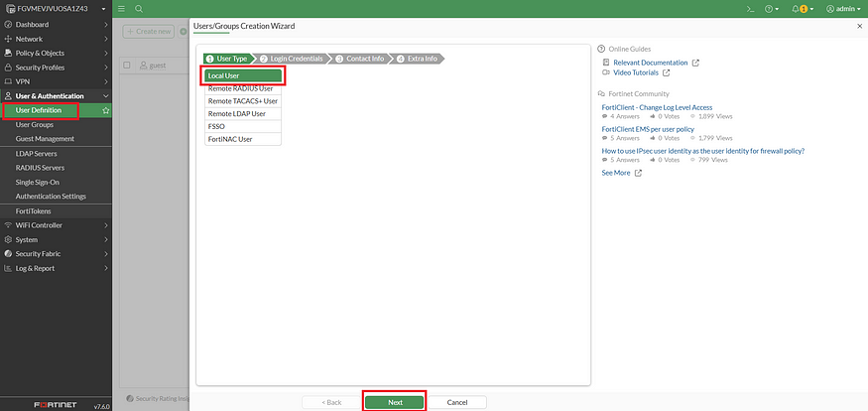The width and height of the screenshot is (868, 411).
Task: Expand Policy & Objects menu
Action: 56,54
